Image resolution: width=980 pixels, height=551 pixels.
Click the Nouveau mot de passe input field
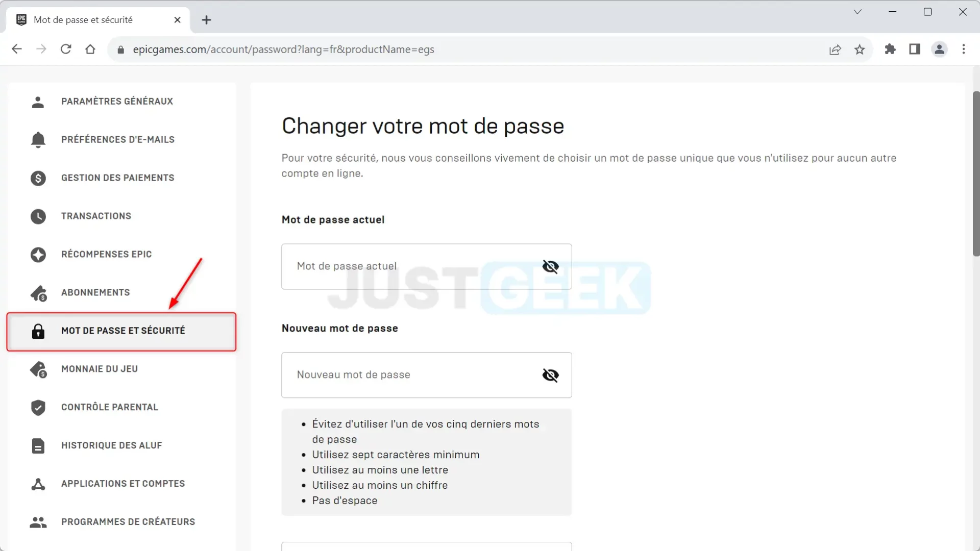coord(427,375)
